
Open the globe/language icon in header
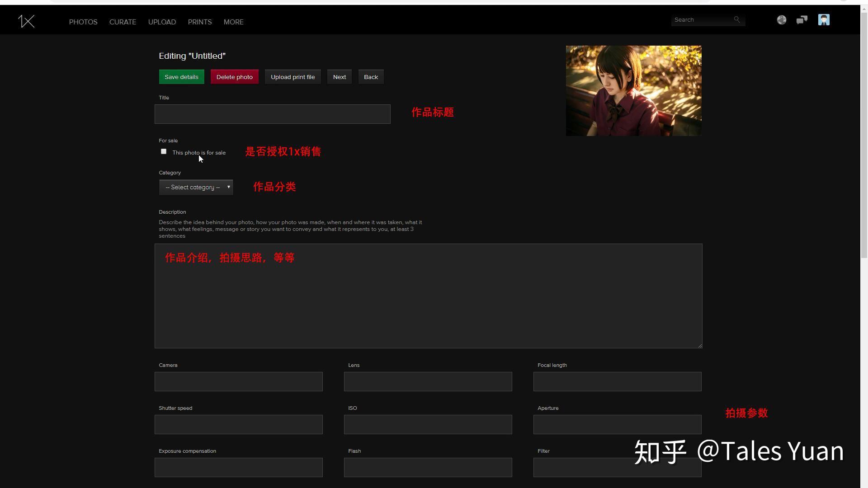[781, 19]
